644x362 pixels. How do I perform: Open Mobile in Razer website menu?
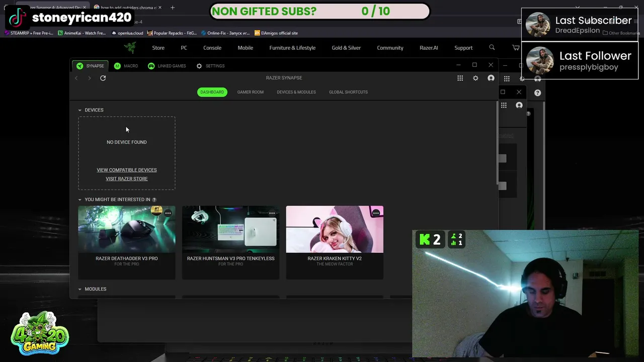[x=246, y=48]
